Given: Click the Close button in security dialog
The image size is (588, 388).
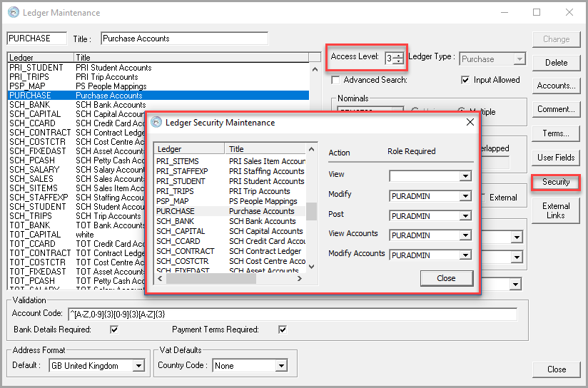Looking at the screenshot, I should click(x=446, y=278).
